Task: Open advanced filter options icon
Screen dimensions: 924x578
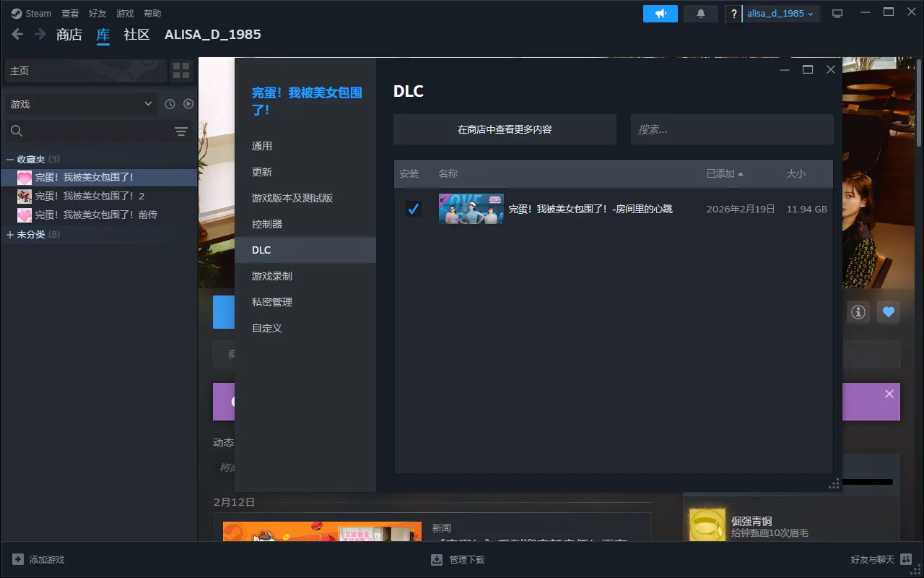Action: click(181, 131)
